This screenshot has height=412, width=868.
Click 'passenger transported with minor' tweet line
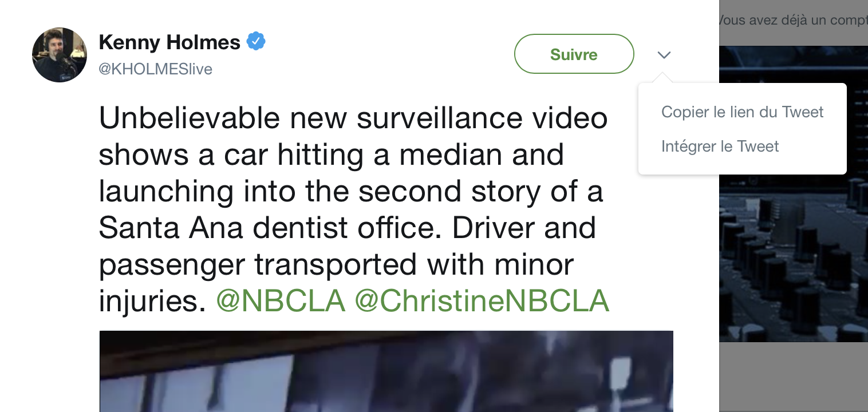[x=336, y=264]
